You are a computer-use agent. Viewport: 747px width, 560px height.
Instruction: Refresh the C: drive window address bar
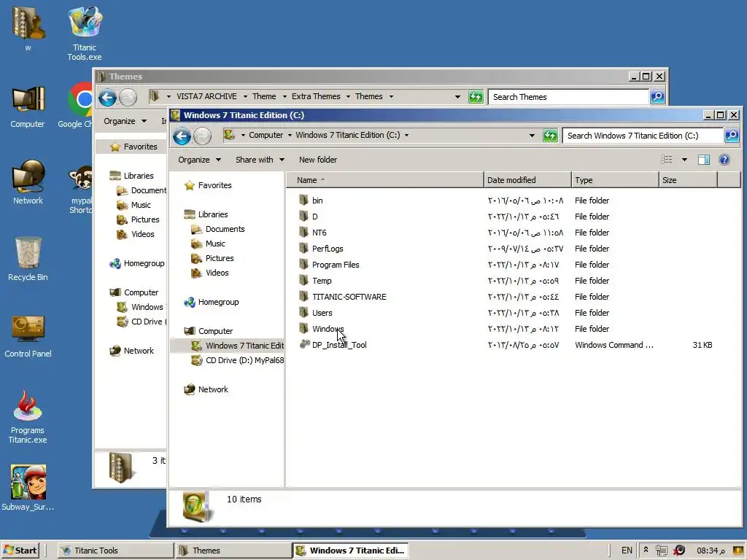pyautogui.click(x=550, y=136)
